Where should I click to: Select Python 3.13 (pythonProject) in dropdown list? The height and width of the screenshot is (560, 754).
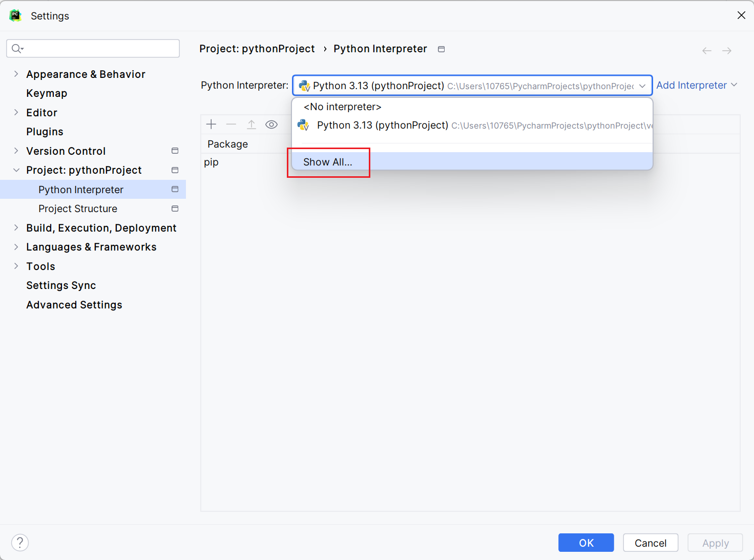point(472,126)
